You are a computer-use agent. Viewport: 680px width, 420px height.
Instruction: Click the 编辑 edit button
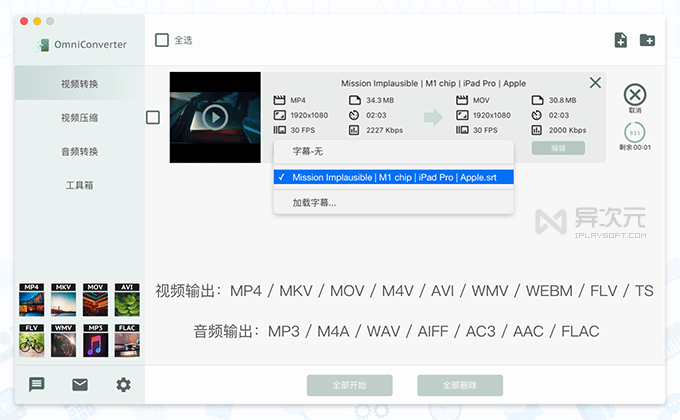[558, 148]
